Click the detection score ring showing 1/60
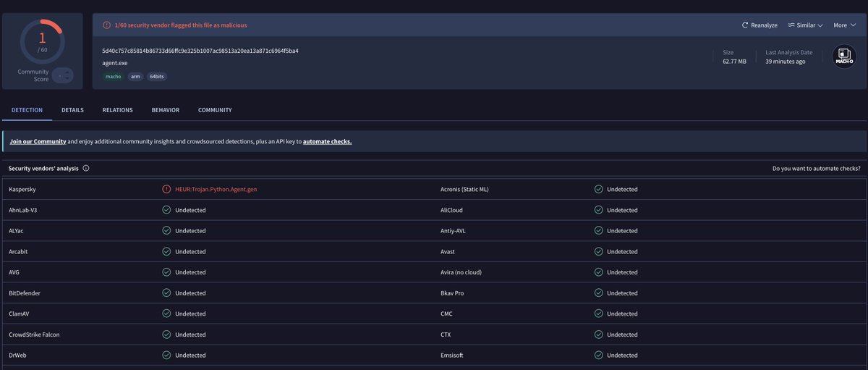The width and height of the screenshot is (868, 370). [42, 41]
